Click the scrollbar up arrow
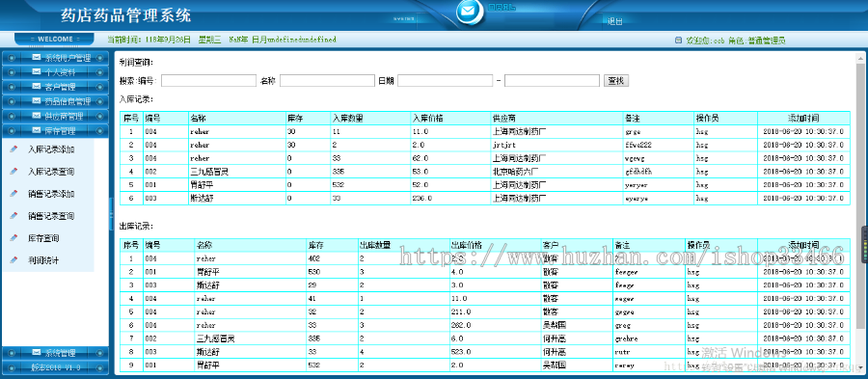The image size is (868, 379). (x=861, y=58)
